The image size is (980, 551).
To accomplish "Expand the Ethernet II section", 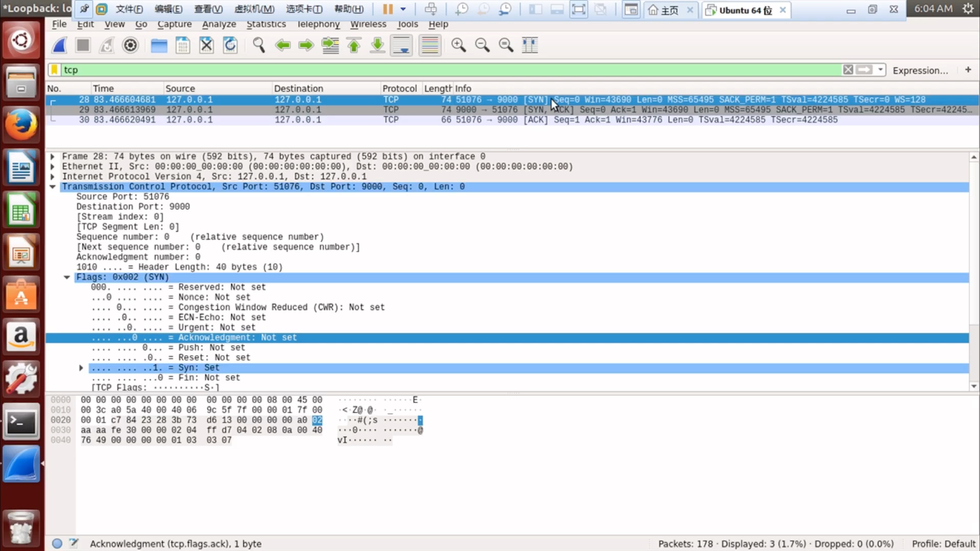I will point(52,167).
